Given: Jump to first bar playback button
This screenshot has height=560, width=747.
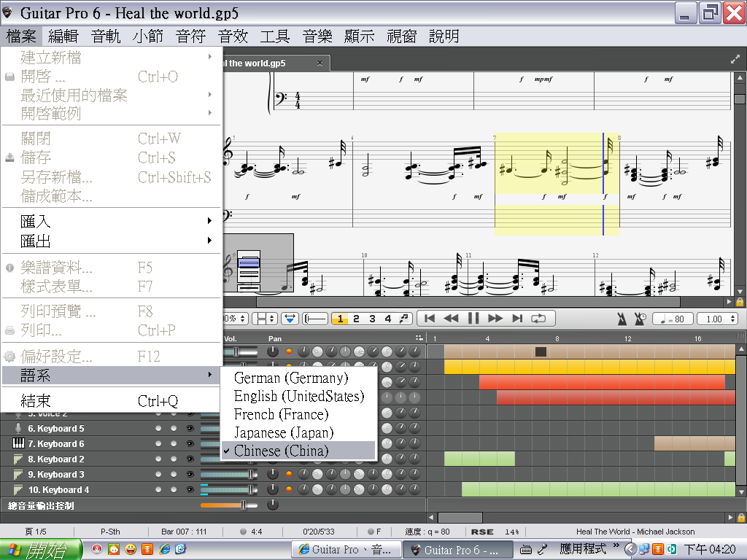Looking at the screenshot, I should tap(429, 319).
